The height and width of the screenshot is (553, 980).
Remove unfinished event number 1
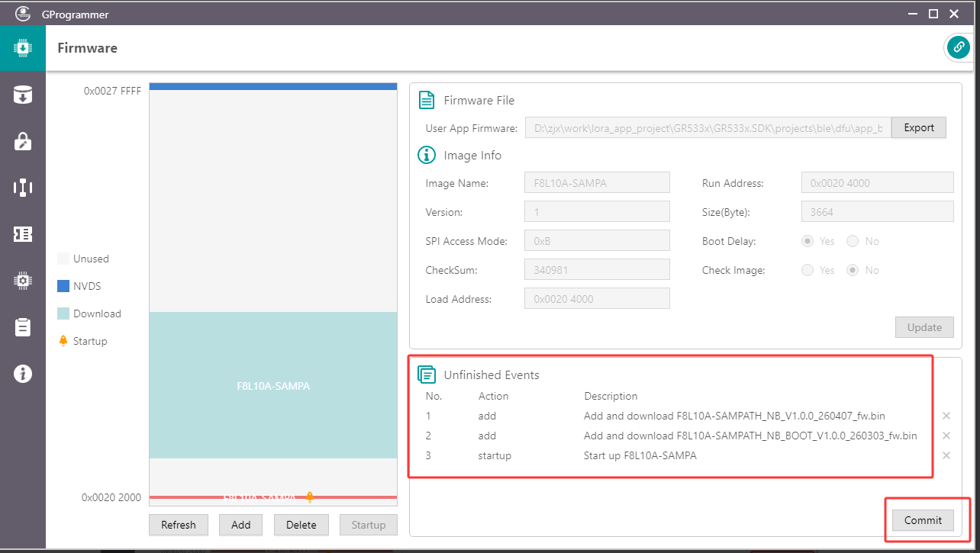pyautogui.click(x=946, y=416)
